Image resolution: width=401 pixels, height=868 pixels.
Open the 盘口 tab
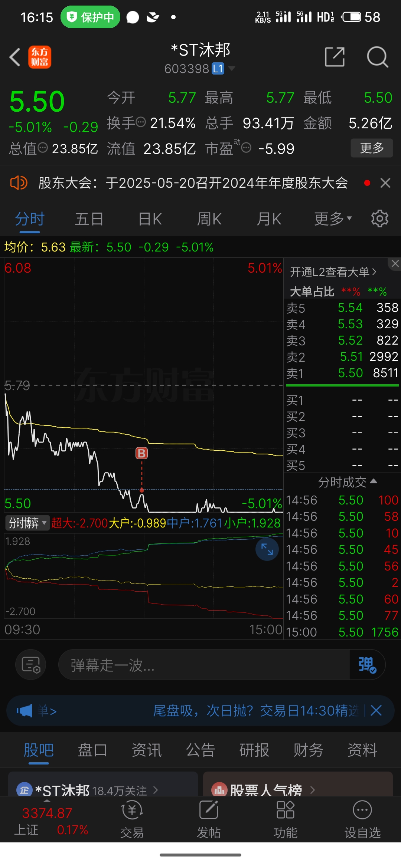pyautogui.click(x=92, y=750)
